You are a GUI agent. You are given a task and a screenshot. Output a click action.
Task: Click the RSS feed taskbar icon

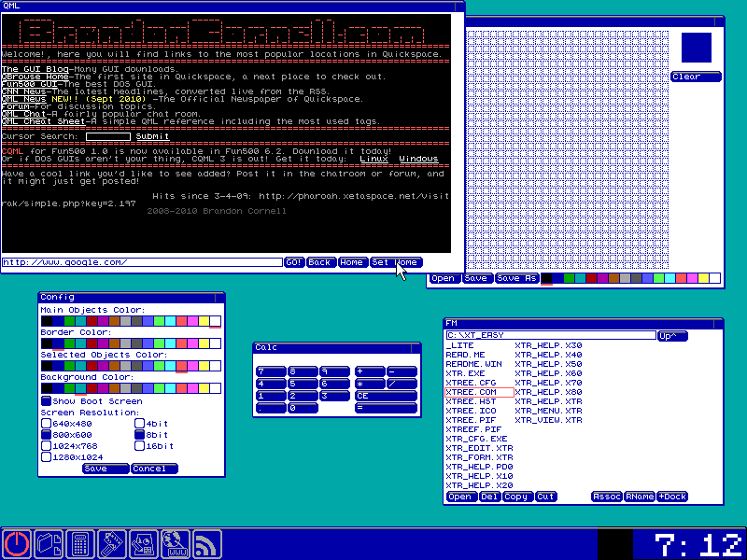tap(206, 544)
